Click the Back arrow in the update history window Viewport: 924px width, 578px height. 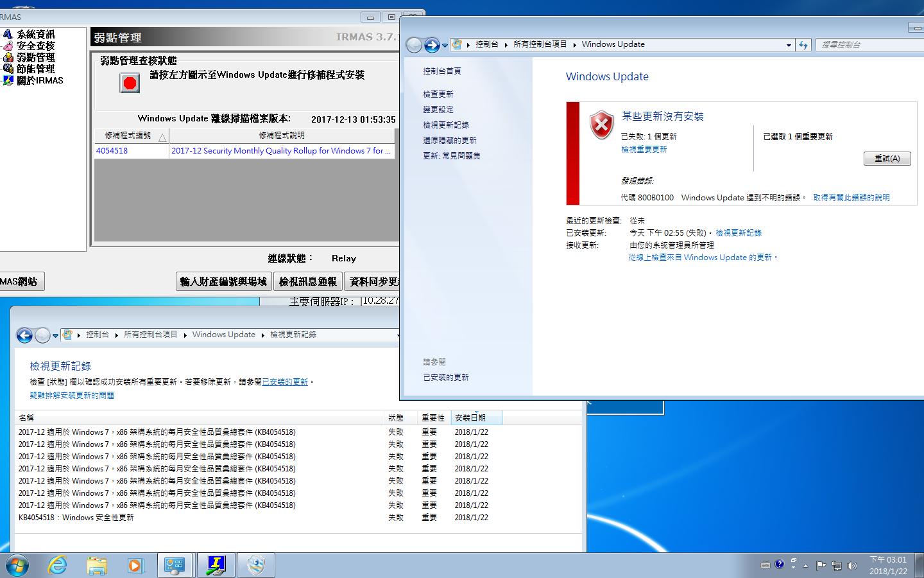[x=24, y=335]
